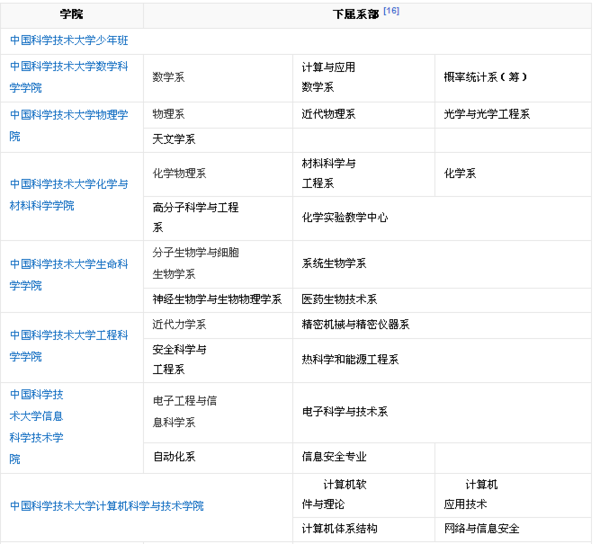Screen dimensions: 600x544
Task: Select the 热科学和能源工程系 cell
Action: pos(442,360)
